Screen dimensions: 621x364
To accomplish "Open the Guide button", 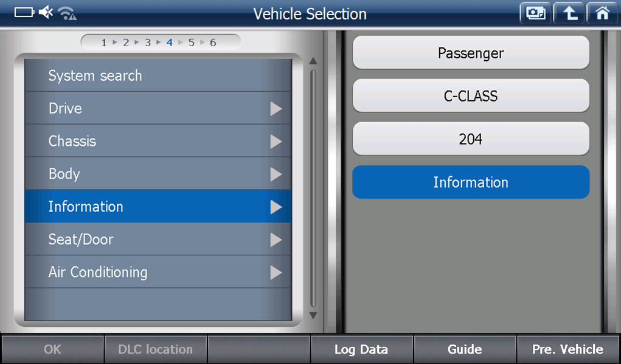I will (x=465, y=349).
